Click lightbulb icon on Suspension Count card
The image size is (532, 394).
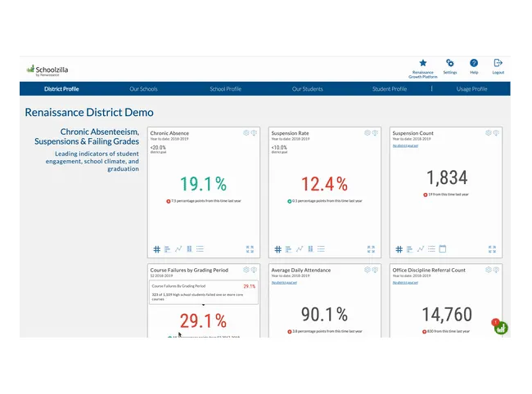pyautogui.click(x=496, y=132)
